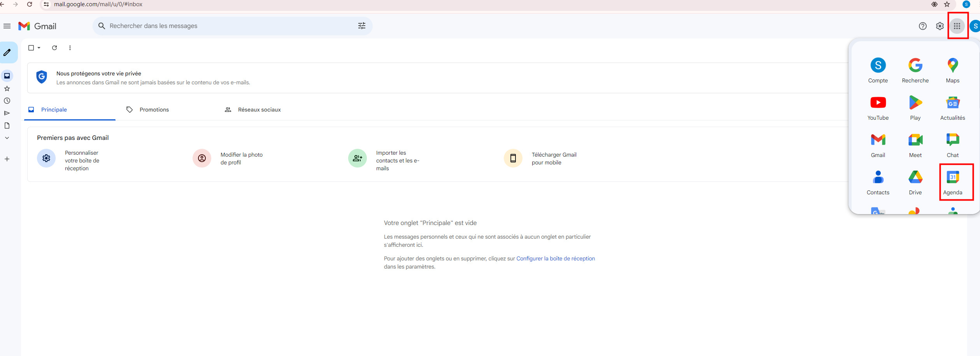Viewport: 980px width, 356px height.
Task: Open Gmail settings gear icon
Action: tap(940, 26)
